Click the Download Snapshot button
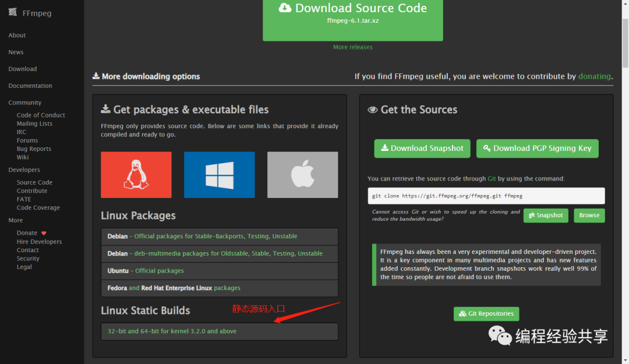The height and width of the screenshot is (364, 629). 422,149
